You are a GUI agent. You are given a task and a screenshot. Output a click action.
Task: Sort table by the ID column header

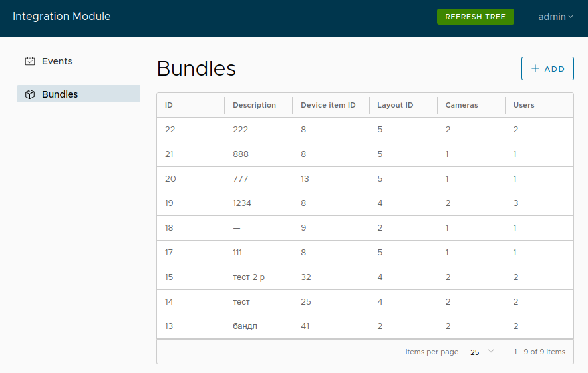coord(169,105)
